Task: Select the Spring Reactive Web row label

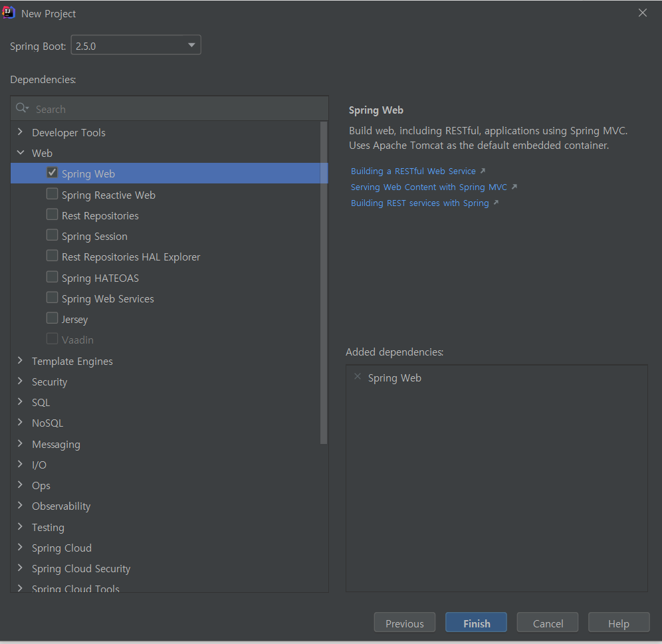Action: click(x=108, y=195)
